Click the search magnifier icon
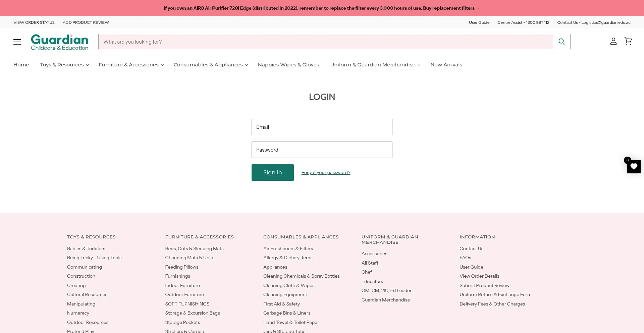Screen dimensions: 644x333 561,42
